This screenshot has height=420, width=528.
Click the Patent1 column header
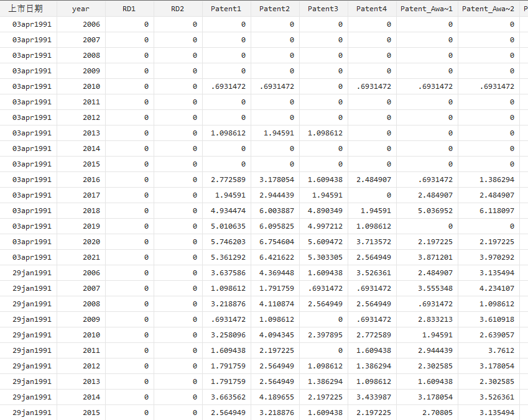click(x=226, y=9)
